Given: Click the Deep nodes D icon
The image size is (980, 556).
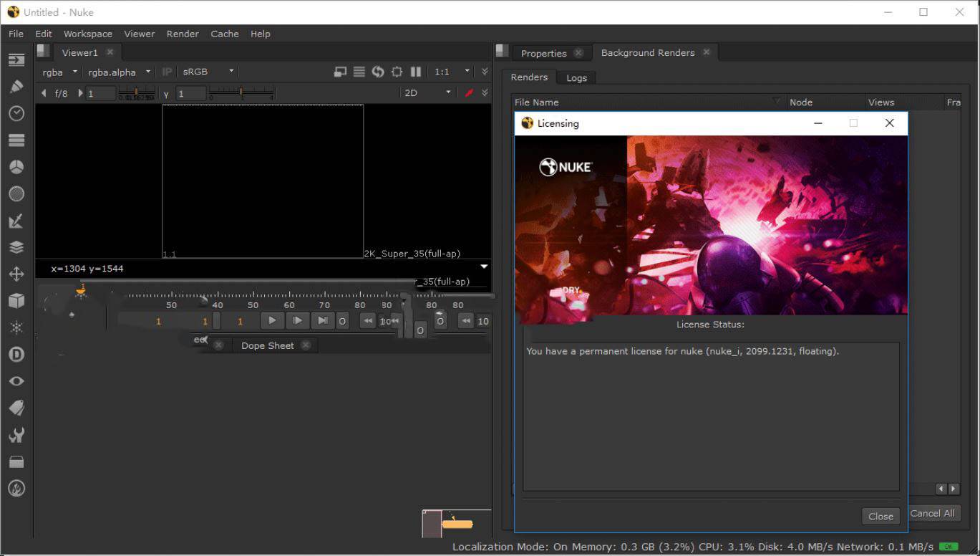Looking at the screenshot, I should point(16,355).
